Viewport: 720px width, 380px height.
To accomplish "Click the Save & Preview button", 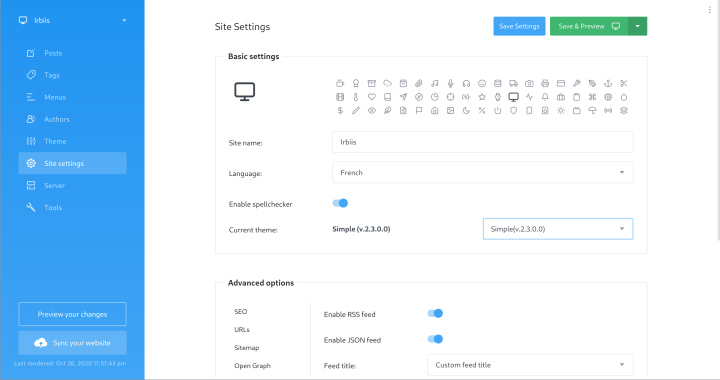I will [x=589, y=26].
